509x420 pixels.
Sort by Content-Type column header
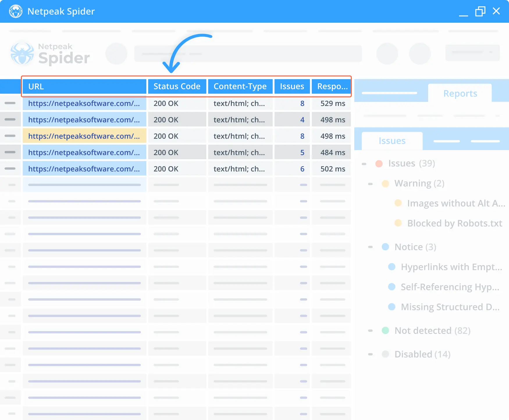coord(240,86)
